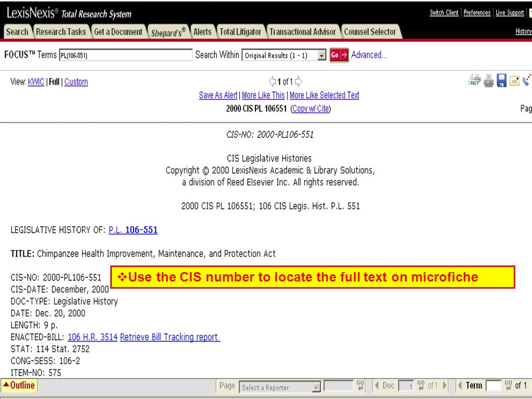Click Retrieve Bill Tracking report link
532x399 pixels.
click(x=170, y=337)
